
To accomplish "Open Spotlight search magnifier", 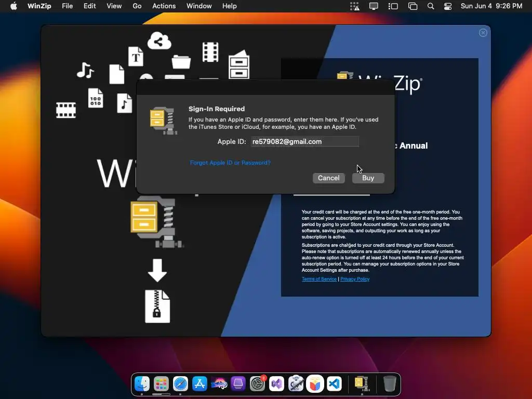I will (x=431, y=6).
